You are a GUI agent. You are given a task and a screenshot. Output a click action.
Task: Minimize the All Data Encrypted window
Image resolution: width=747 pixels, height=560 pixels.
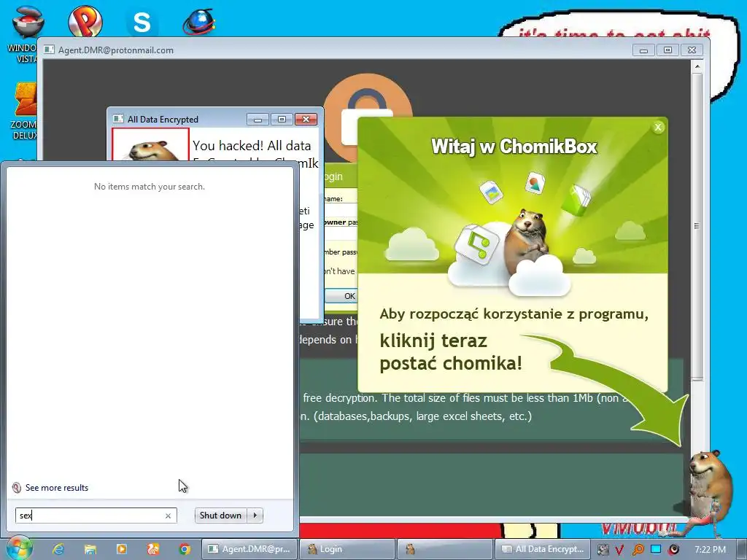click(258, 119)
